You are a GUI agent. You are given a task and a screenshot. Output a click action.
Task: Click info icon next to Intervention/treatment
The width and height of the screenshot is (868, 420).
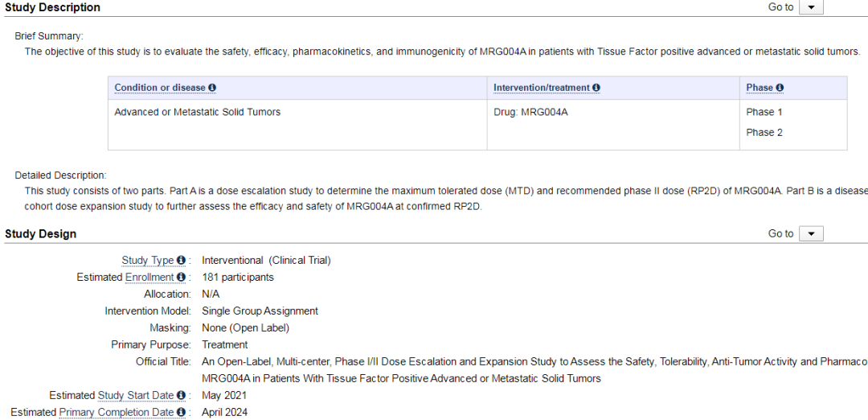coord(596,88)
